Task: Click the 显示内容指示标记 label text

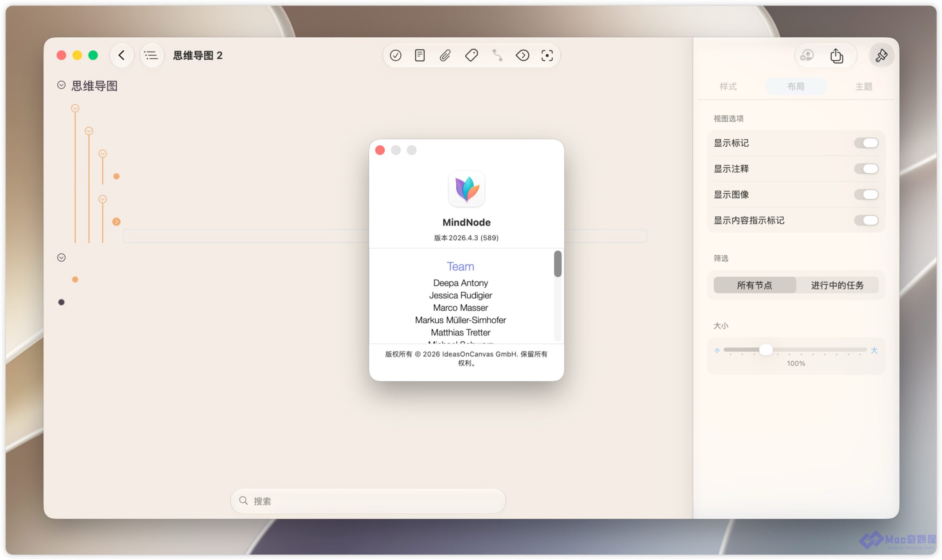Action: tap(749, 220)
